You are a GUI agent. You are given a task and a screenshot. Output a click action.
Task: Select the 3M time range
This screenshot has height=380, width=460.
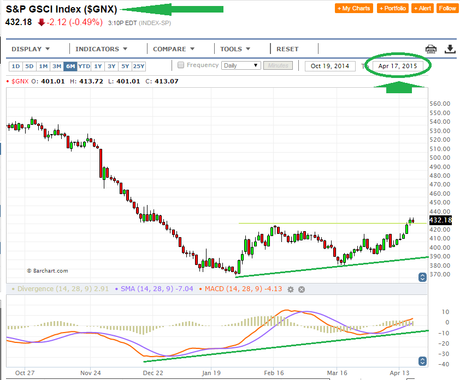click(x=57, y=66)
